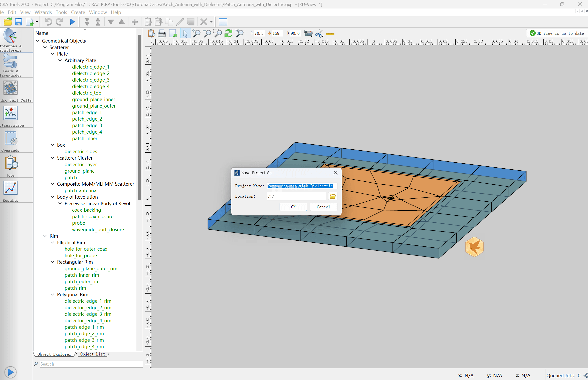588x380 pixels.
Task: Collapse the Scatterer Cluster tree node
Action: pos(53,158)
